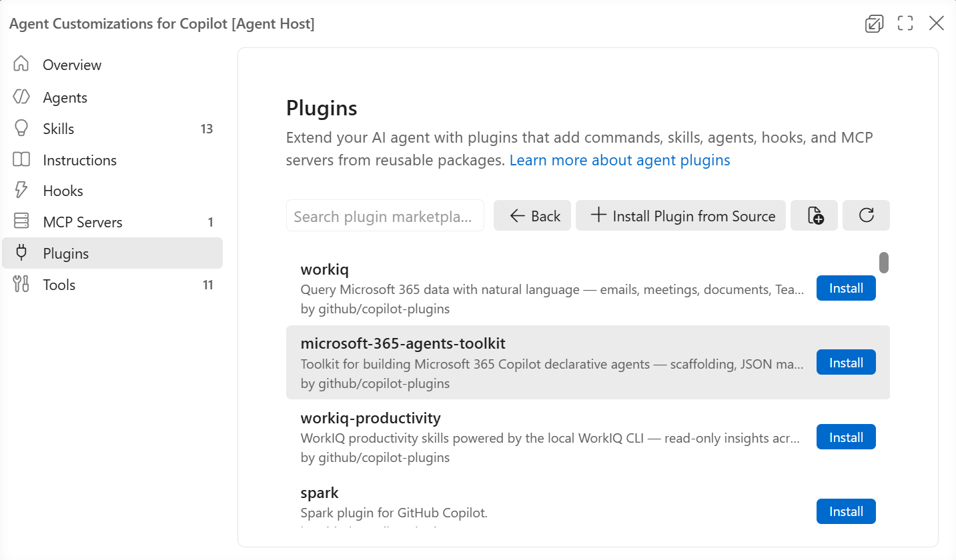Click the Plugins plug icon
Viewport: 956px width, 560px height.
pyautogui.click(x=21, y=253)
